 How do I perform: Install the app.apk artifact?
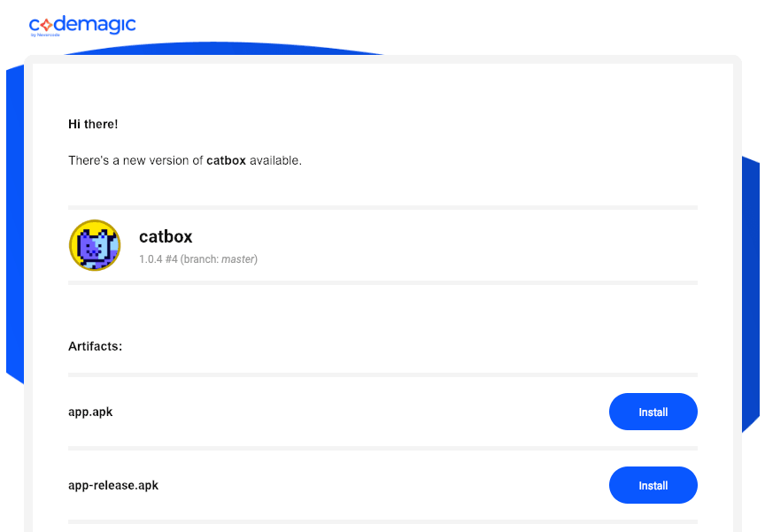[653, 412]
